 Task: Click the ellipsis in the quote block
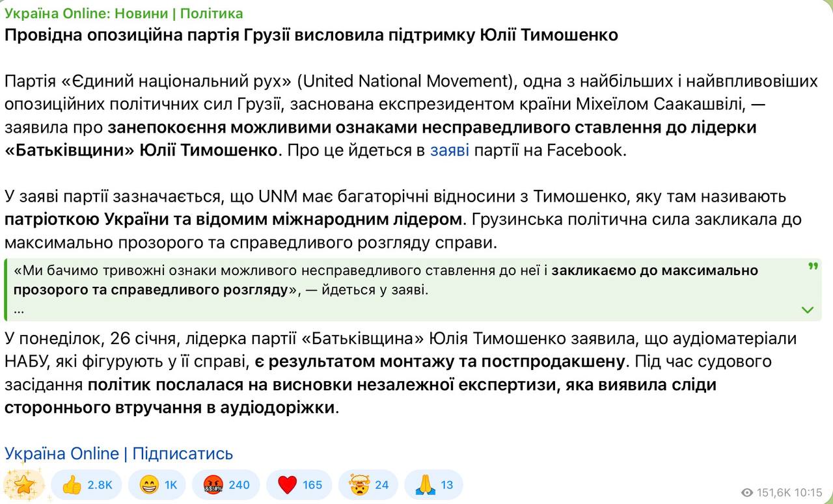click(18, 309)
